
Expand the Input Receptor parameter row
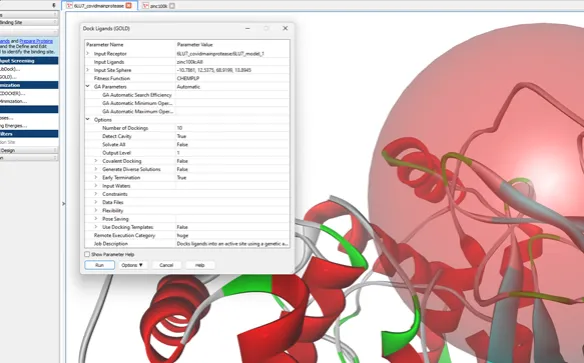point(88,54)
